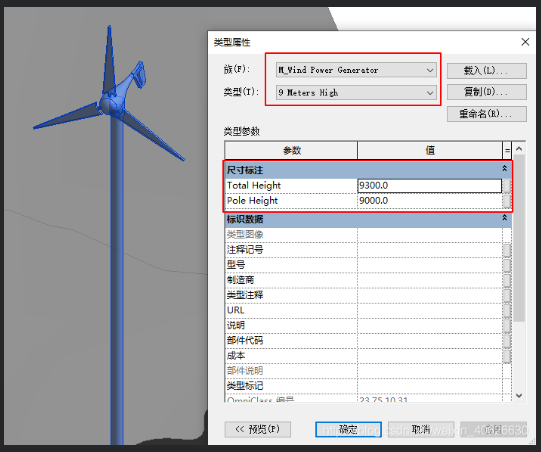This screenshot has width=541, height=452.
Task: Click the 说明 associate parameter button
Action: (506, 326)
